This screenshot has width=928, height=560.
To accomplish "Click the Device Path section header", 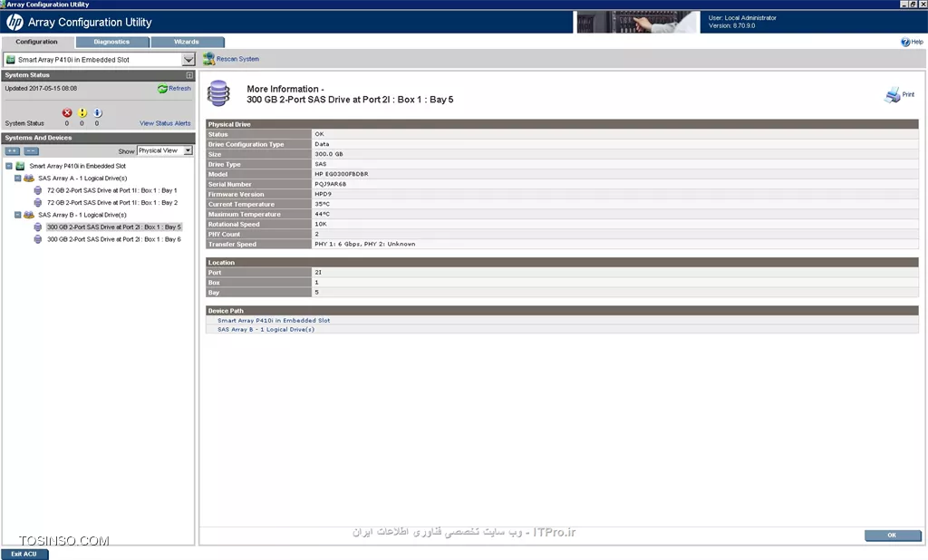I will pyautogui.click(x=562, y=311).
